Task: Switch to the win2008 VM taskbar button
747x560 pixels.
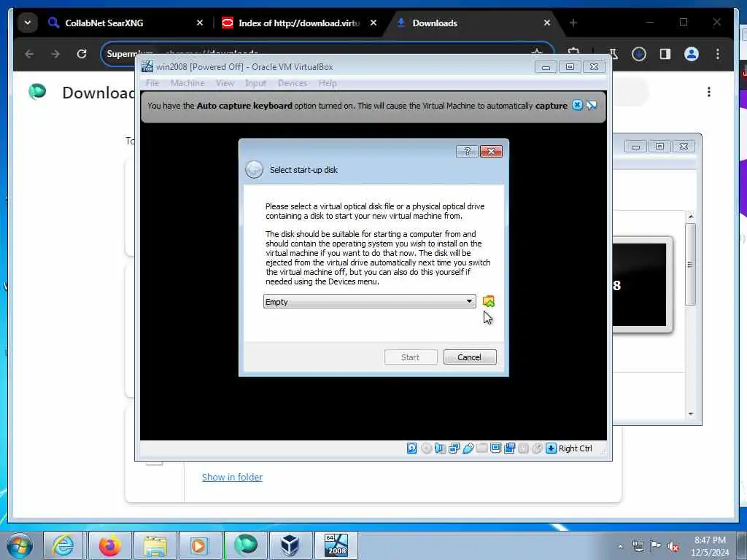Action: coord(336,545)
